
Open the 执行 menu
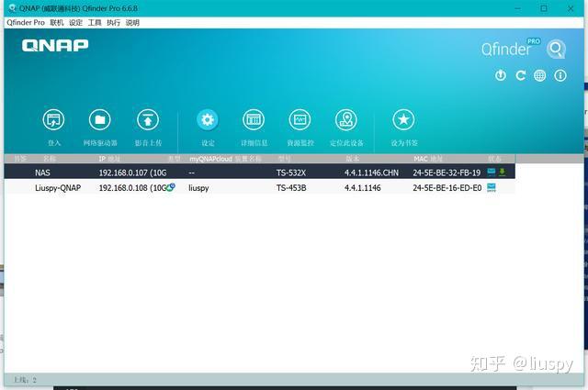point(113,22)
